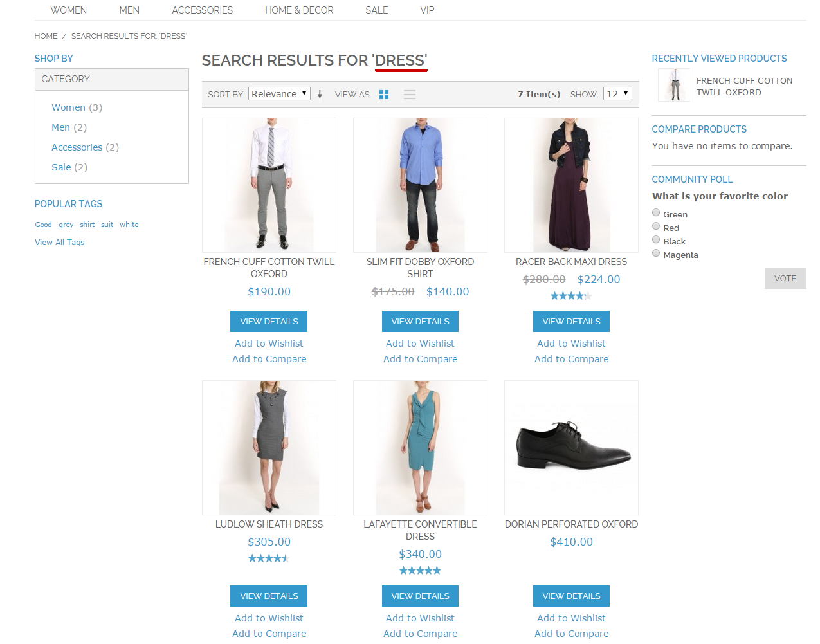Add Ludlow Sheath Dress to compare

tap(269, 634)
